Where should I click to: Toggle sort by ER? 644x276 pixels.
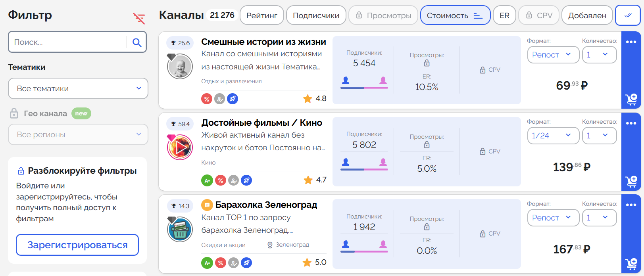click(504, 15)
